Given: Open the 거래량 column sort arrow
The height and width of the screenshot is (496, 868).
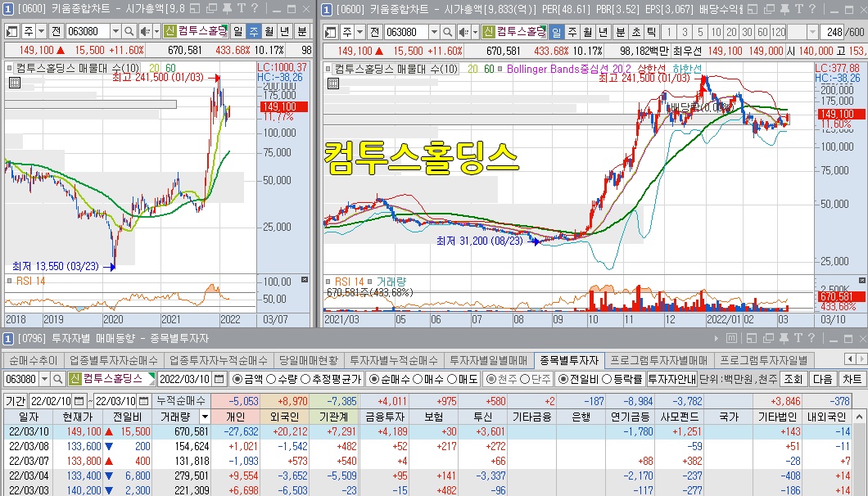Looking at the screenshot, I should (x=205, y=417).
